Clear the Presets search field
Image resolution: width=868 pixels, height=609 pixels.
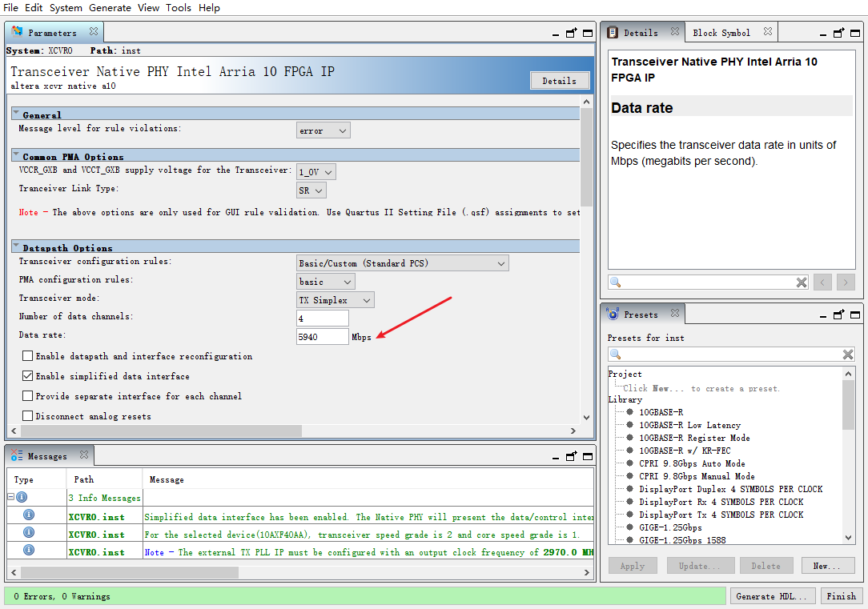(x=848, y=355)
